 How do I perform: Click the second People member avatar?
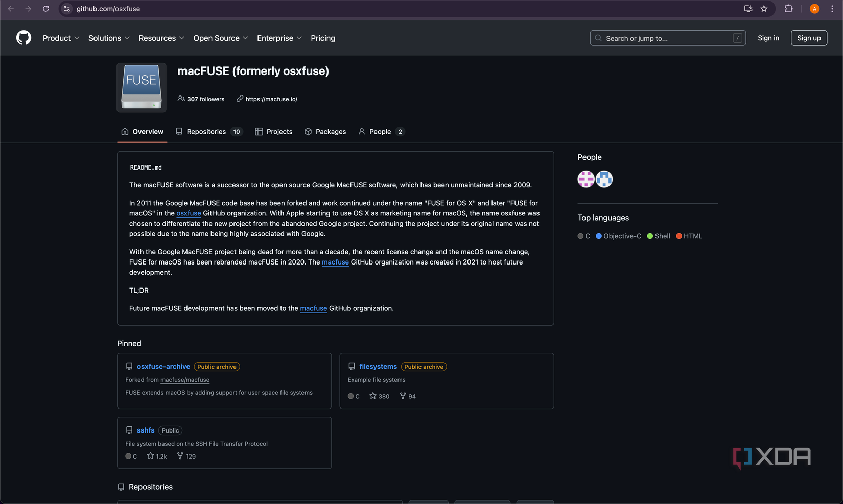point(604,179)
